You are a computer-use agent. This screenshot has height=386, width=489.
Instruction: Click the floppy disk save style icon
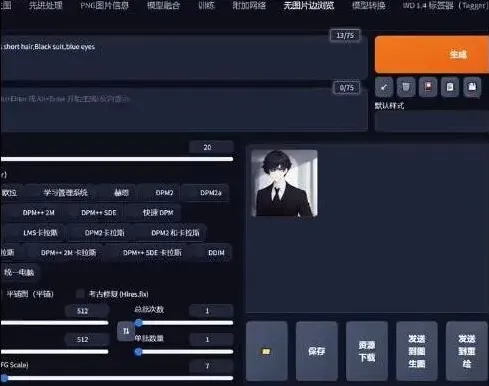(472, 87)
